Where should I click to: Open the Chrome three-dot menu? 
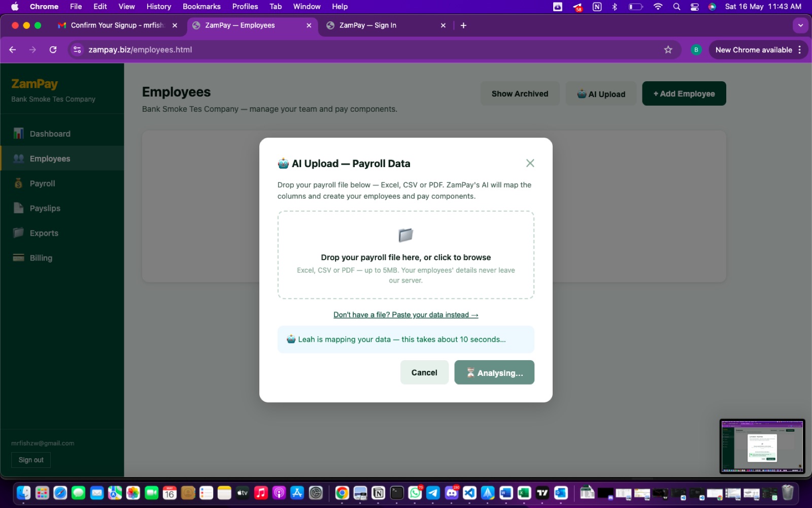[x=800, y=50]
